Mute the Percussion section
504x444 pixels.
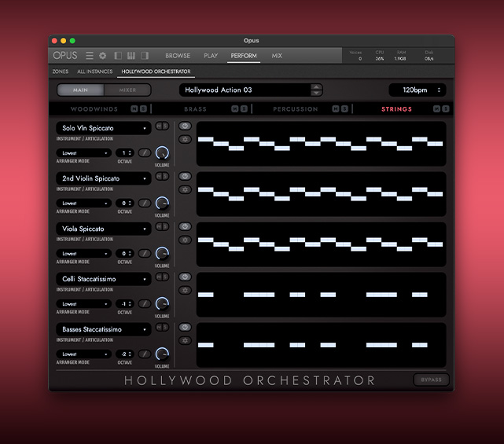click(x=336, y=109)
